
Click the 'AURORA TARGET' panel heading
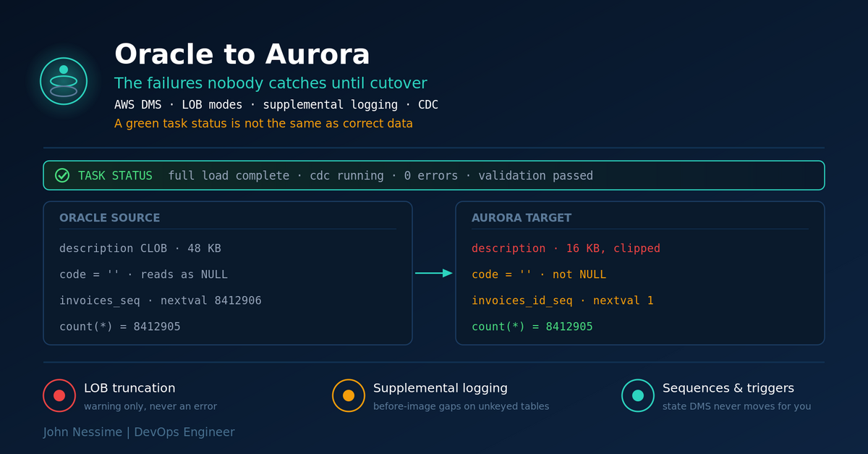[x=522, y=218]
